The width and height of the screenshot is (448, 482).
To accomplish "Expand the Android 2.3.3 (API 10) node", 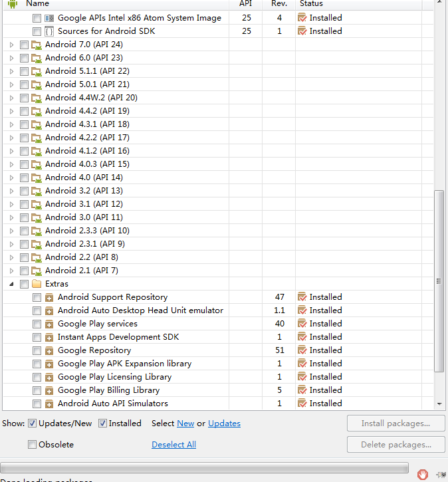I will click(12, 231).
